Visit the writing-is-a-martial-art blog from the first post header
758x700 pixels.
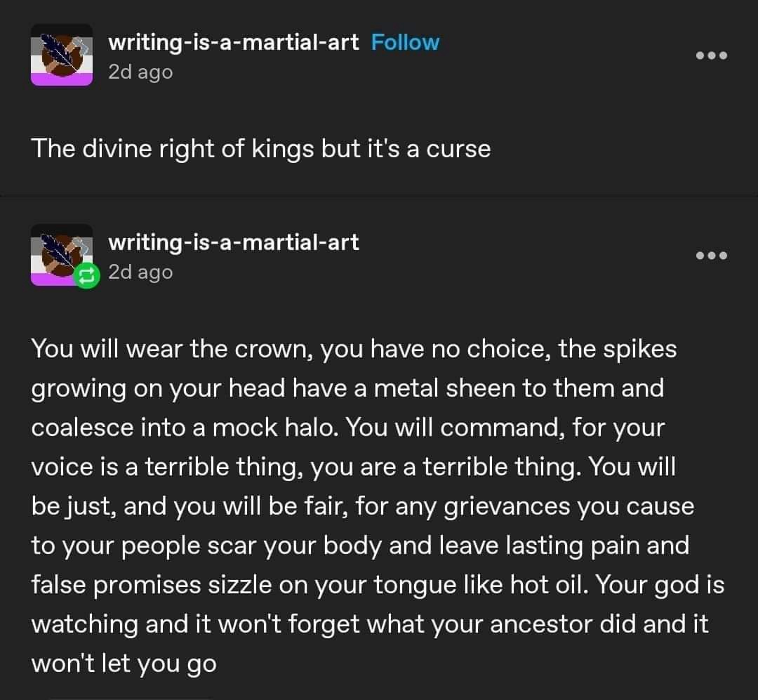(234, 43)
